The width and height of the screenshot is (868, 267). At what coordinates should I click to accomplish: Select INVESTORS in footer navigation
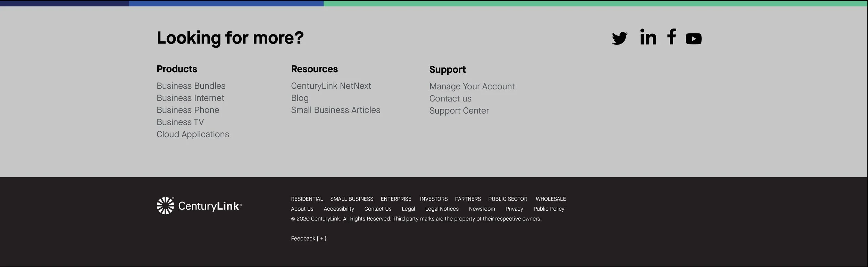(434, 199)
